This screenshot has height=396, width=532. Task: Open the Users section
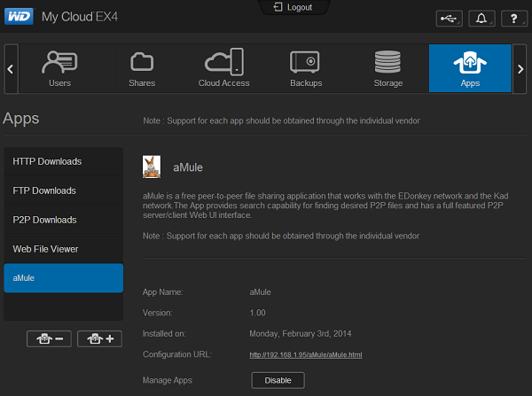click(59, 68)
